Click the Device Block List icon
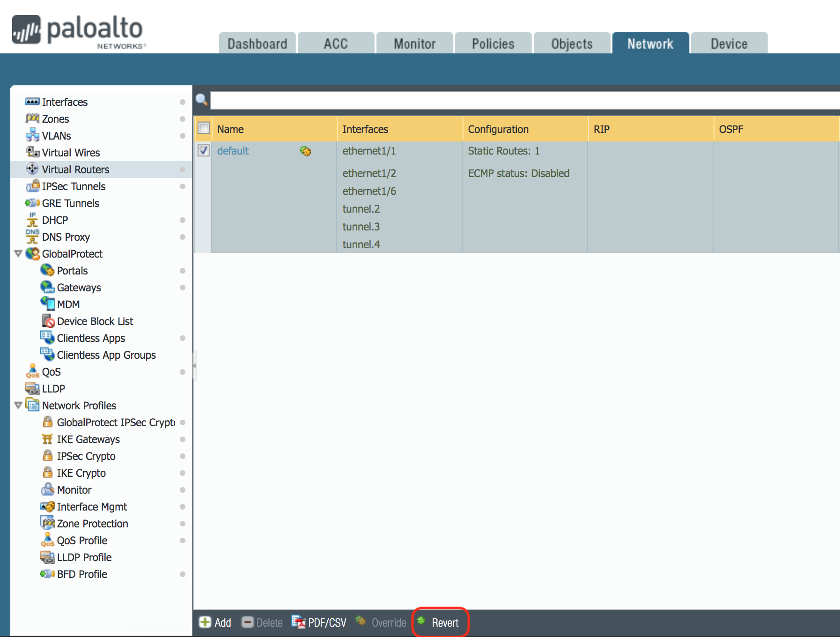 tap(48, 321)
